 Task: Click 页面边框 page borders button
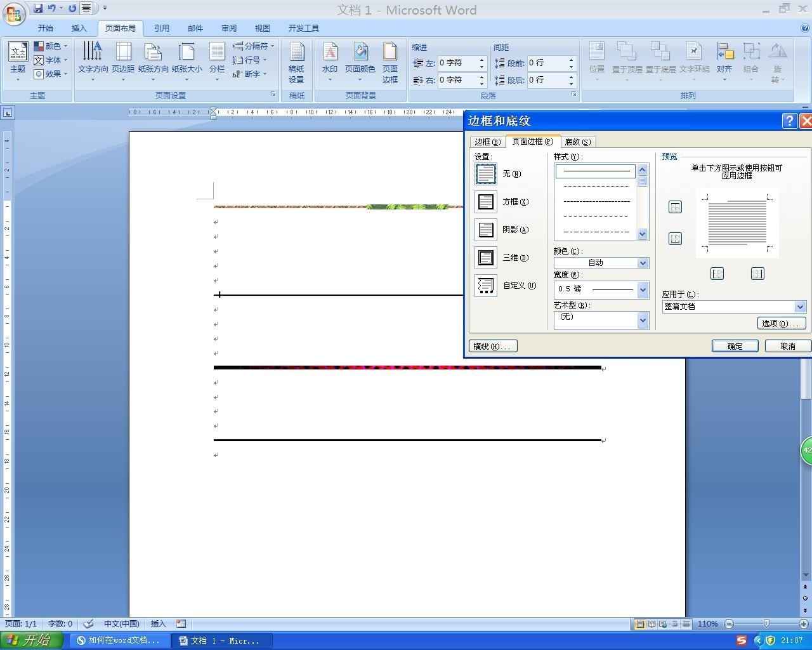390,63
